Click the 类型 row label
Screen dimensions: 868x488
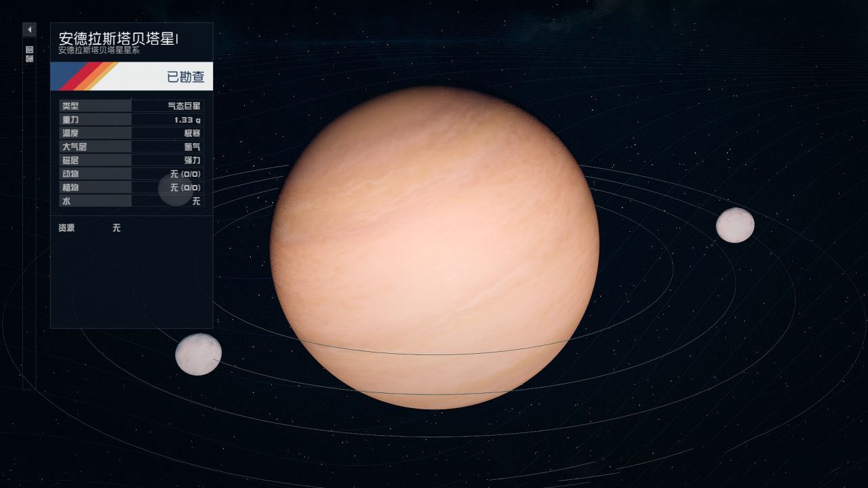(70, 106)
